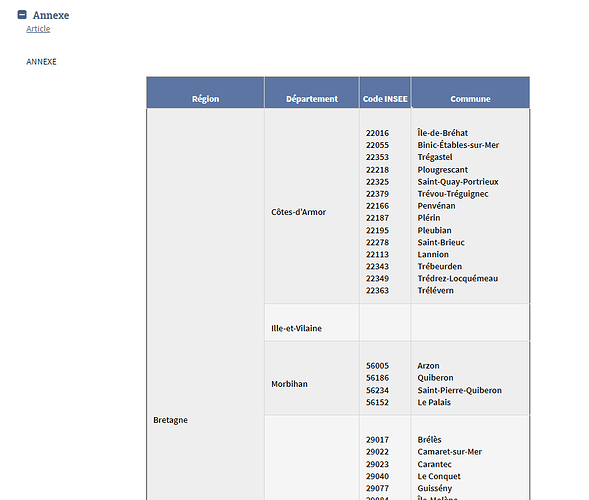Click the Bretagne region cell

point(170,420)
